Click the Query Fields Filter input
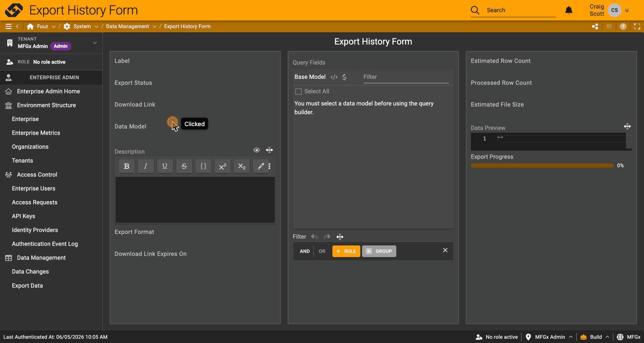 click(x=406, y=77)
